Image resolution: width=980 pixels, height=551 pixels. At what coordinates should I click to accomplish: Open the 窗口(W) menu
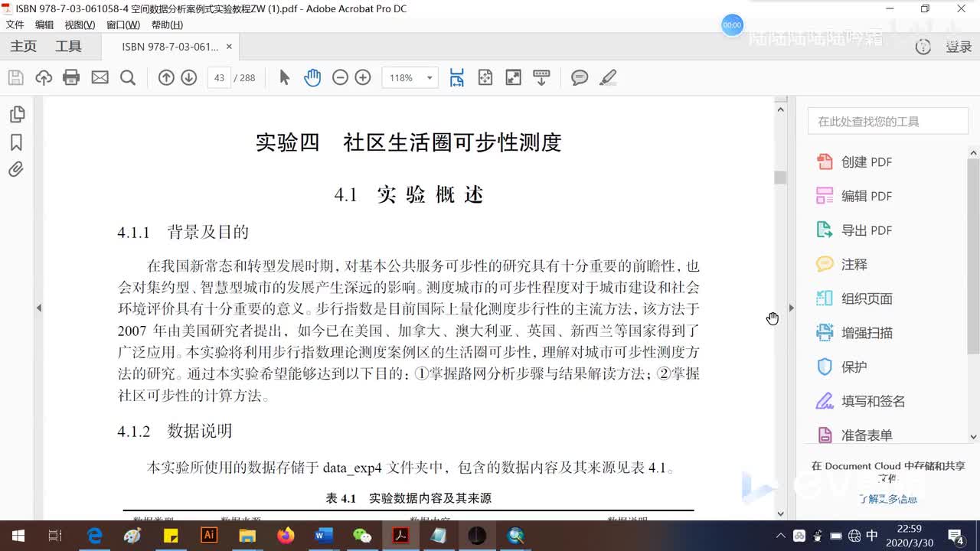[123, 24]
